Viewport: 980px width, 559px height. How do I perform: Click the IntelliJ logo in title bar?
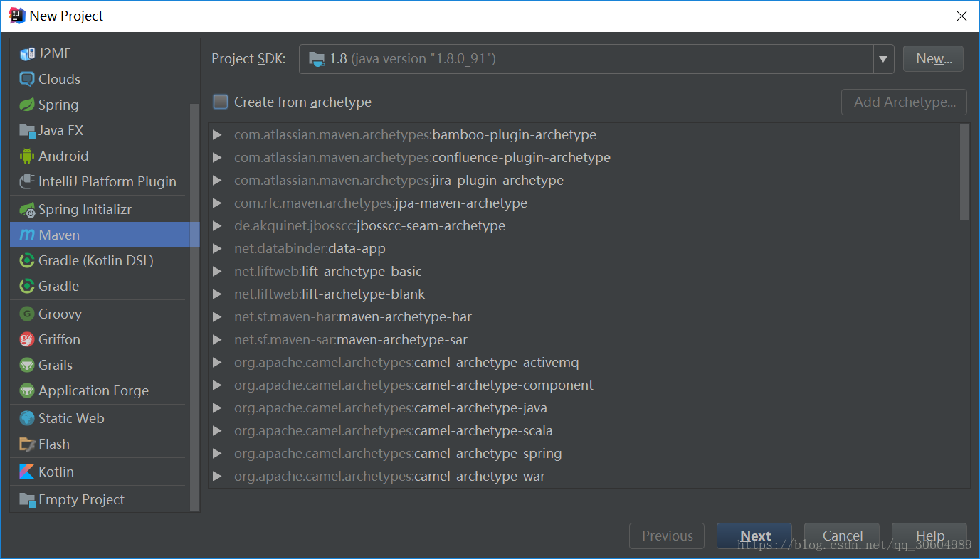[x=17, y=16]
